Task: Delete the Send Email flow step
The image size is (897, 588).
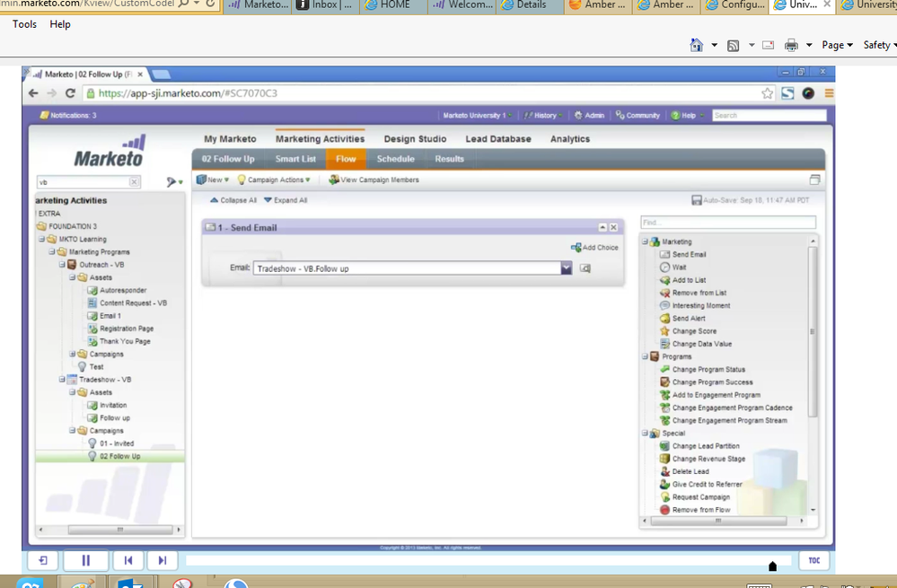Action: coord(613,228)
